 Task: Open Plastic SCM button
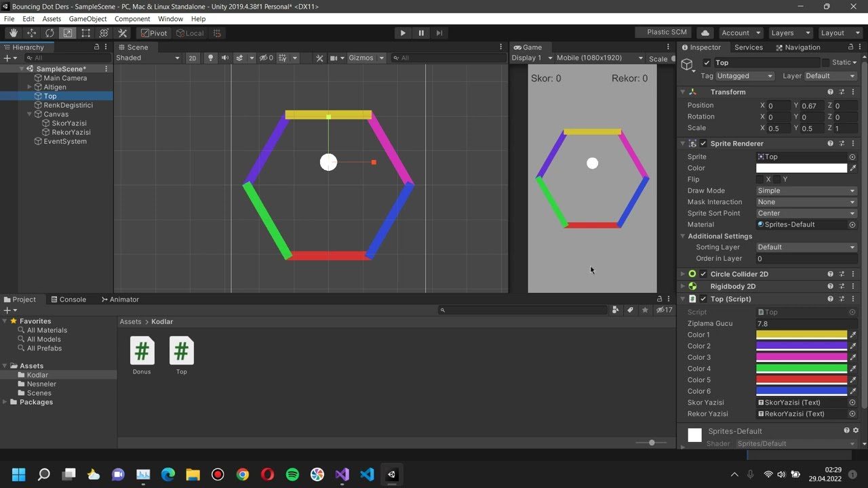pyautogui.click(x=663, y=33)
